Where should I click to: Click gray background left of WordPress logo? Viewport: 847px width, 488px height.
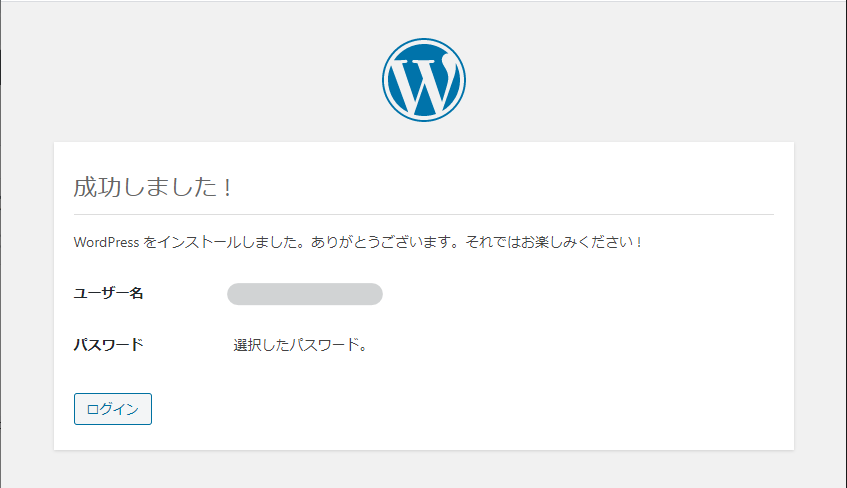pyautogui.click(x=189, y=80)
